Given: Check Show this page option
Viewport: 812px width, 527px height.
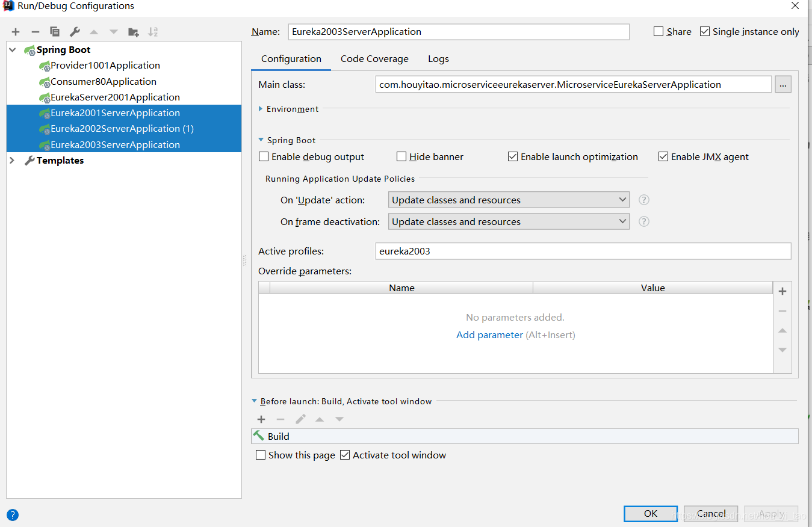Looking at the screenshot, I should tap(261, 455).
